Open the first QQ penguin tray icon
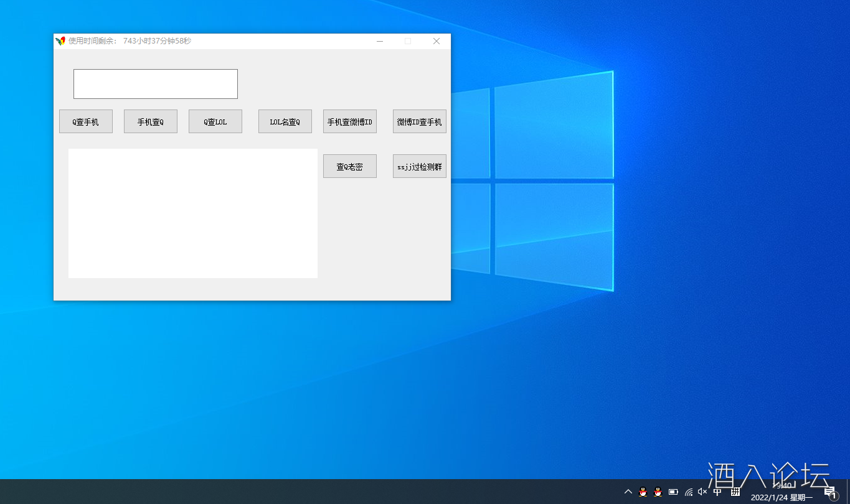The height and width of the screenshot is (504, 850). (x=643, y=492)
